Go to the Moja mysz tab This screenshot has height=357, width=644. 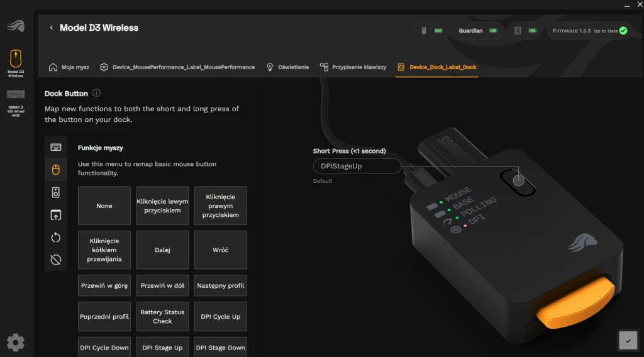point(69,67)
